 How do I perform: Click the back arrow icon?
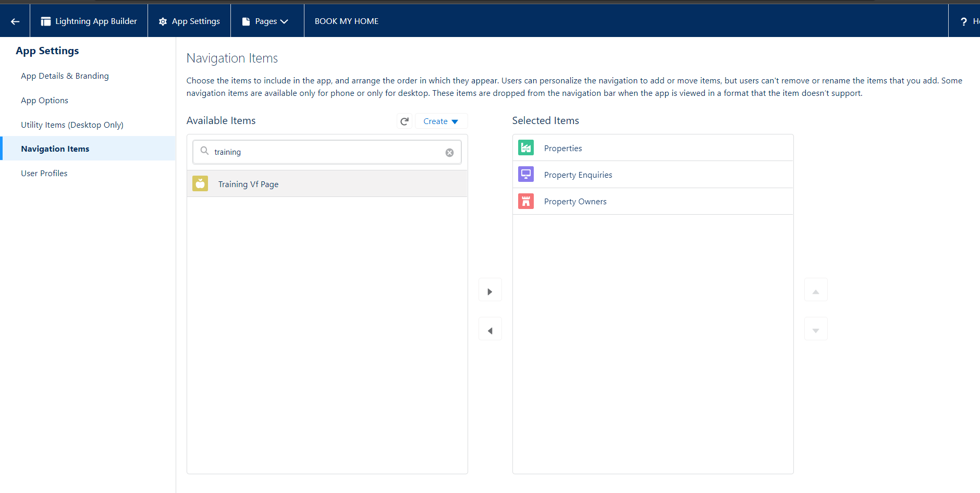point(15,21)
